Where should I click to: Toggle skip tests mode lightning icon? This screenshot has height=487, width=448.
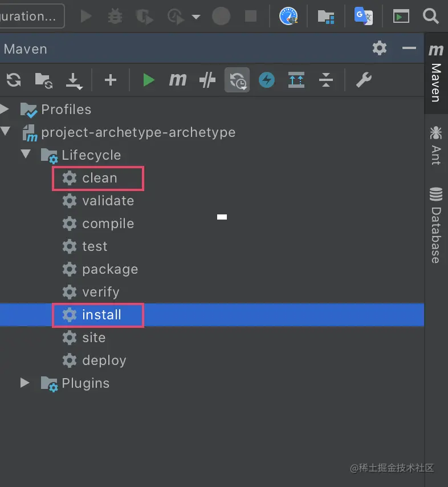click(267, 80)
